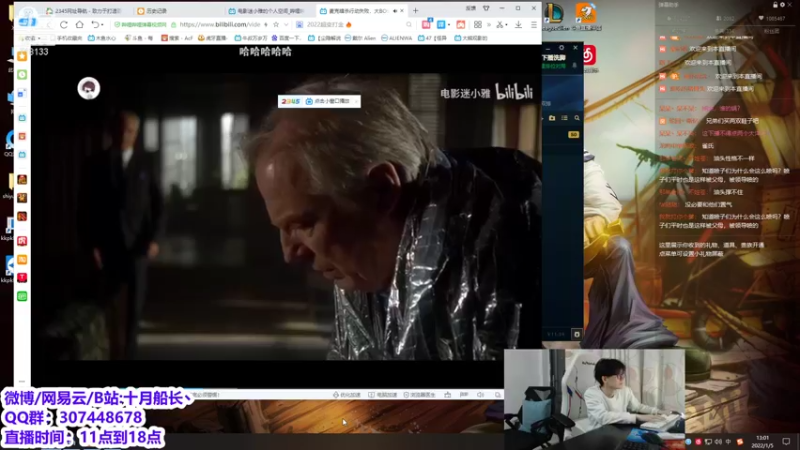Close the 2345 small-window playback popup
The image size is (800, 450).
coord(356,101)
